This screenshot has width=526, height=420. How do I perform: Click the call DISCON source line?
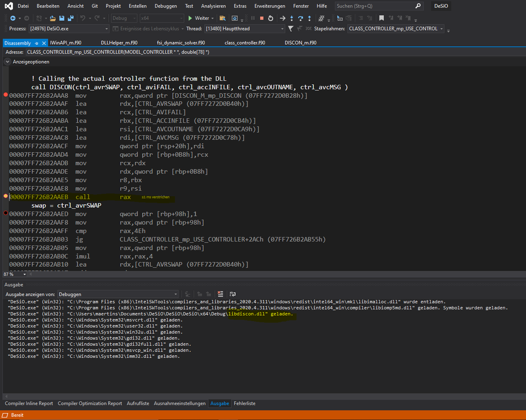tap(190, 87)
